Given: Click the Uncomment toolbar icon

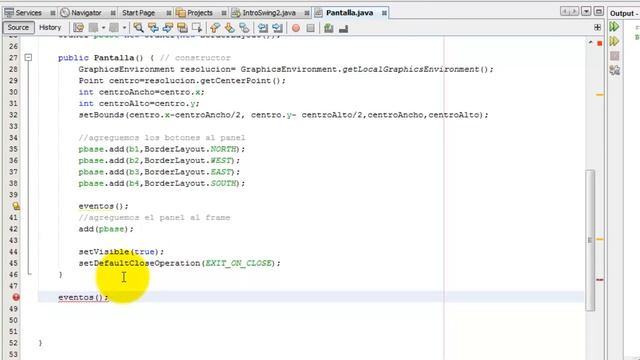Looking at the screenshot, I should pos(343,28).
